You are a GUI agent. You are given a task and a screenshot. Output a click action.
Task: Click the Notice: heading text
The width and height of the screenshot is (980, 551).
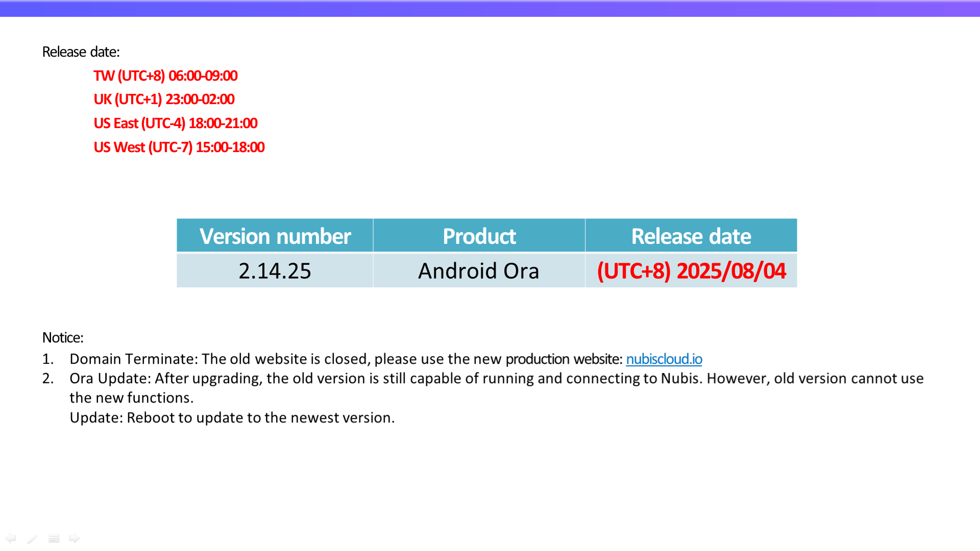(x=62, y=338)
